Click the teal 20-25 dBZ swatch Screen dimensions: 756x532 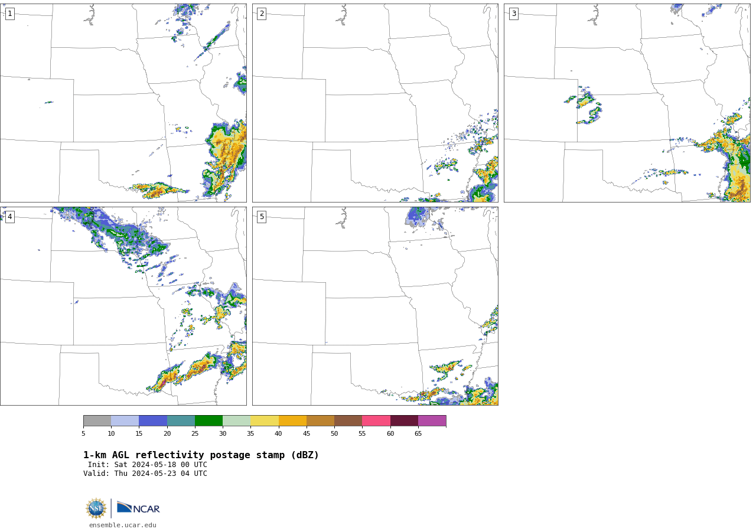181,421
